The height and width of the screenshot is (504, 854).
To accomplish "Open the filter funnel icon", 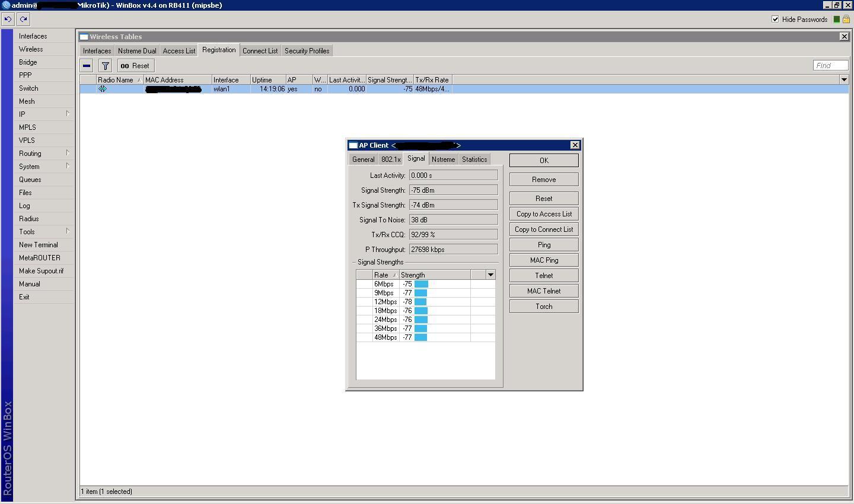I will coord(105,66).
